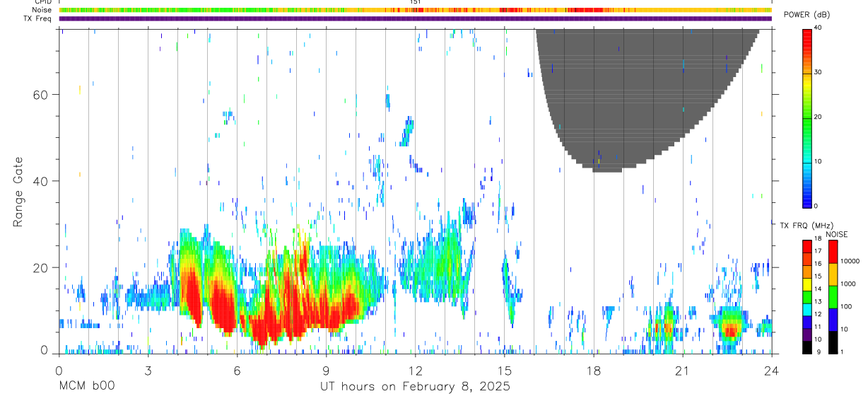Viewport: 868px width, 401px height.
Task: Click y-axis Range Gate tick '40'
Action: 42,181
